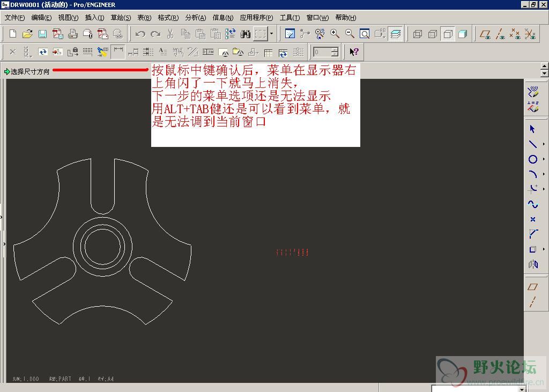Toggle hidden line display mode
This screenshot has width=549, height=392.
[x=433, y=34]
